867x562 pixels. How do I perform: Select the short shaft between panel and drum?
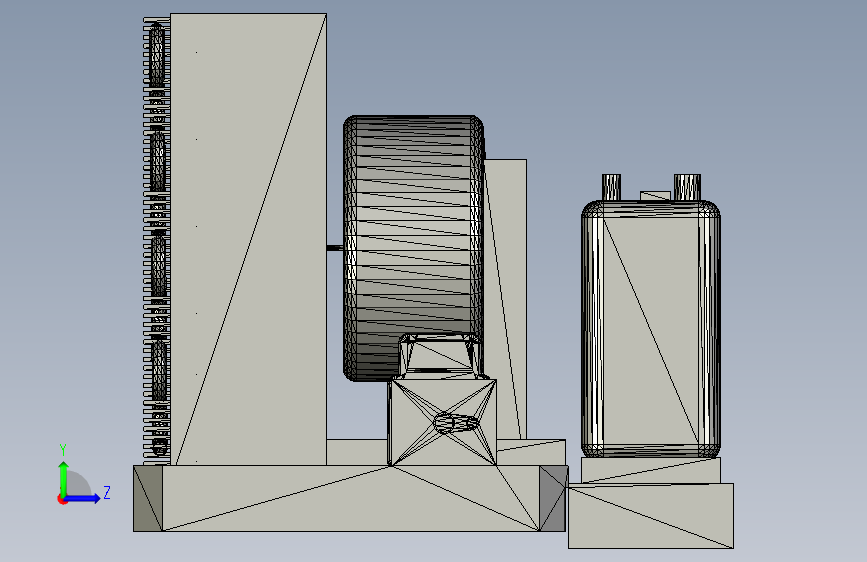[x=335, y=248]
